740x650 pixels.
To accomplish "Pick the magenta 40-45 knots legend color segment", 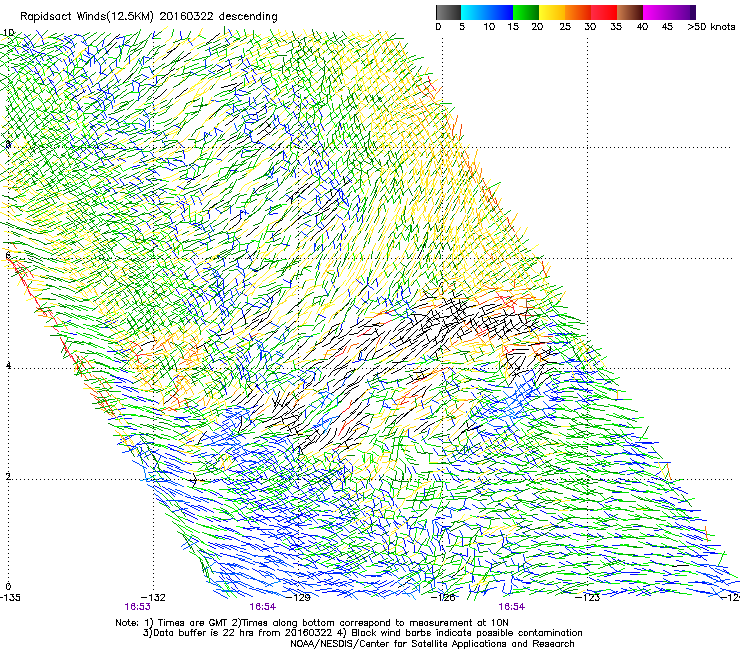I will click(x=656, y=12).
